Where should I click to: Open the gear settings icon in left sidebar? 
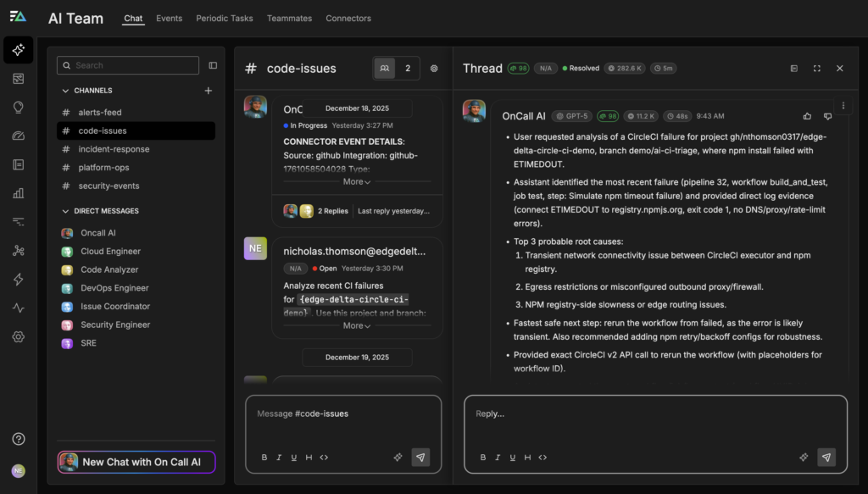tap(18, 336)
